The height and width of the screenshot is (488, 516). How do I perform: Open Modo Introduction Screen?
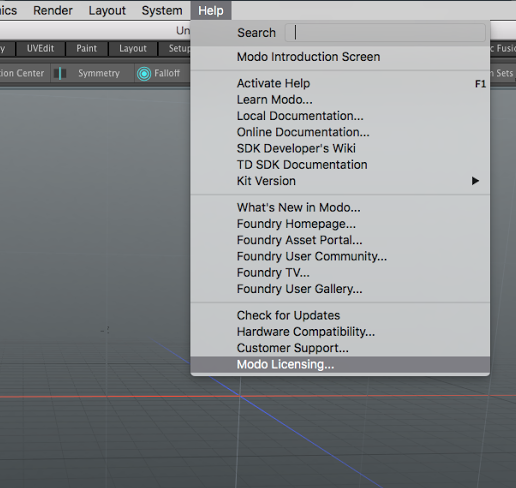(340, 57)
